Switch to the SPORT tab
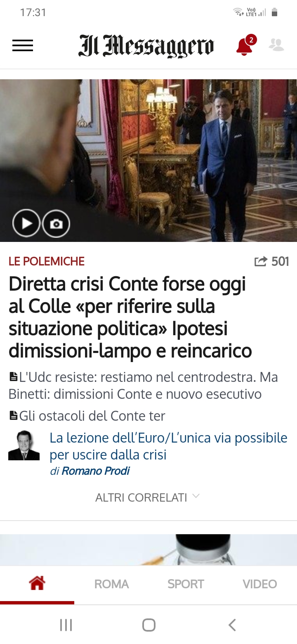The height and width of the screenshot is (644, 297). pyautogui.click(x=186, y=584)
